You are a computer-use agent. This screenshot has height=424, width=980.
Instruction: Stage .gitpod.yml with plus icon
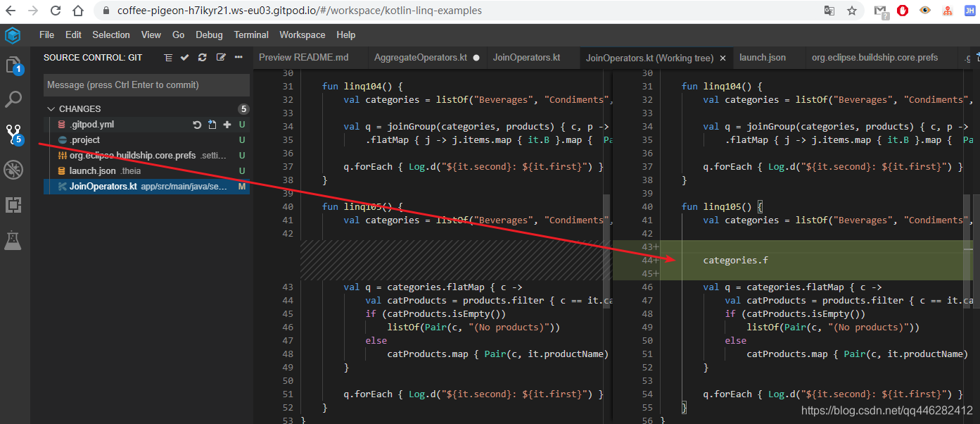tap(227, 125)
